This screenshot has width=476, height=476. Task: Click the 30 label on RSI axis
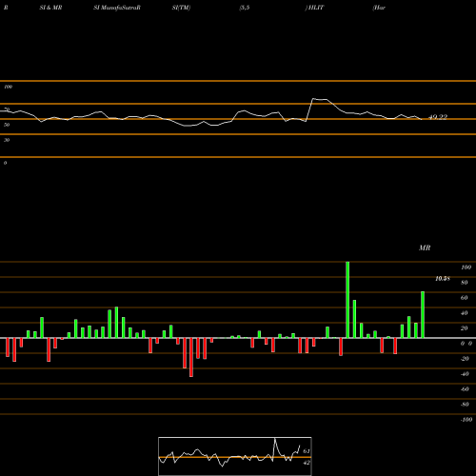coord(7,140)
